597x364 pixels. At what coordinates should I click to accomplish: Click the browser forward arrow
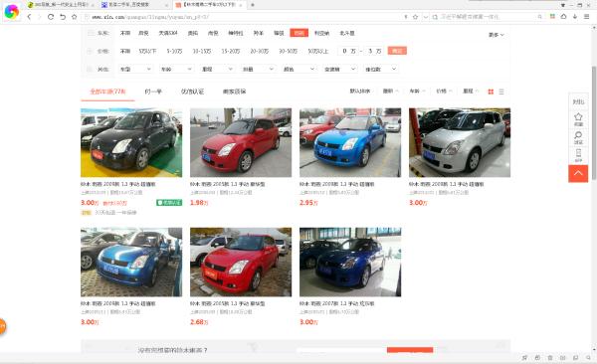click(x=39, y=17)
